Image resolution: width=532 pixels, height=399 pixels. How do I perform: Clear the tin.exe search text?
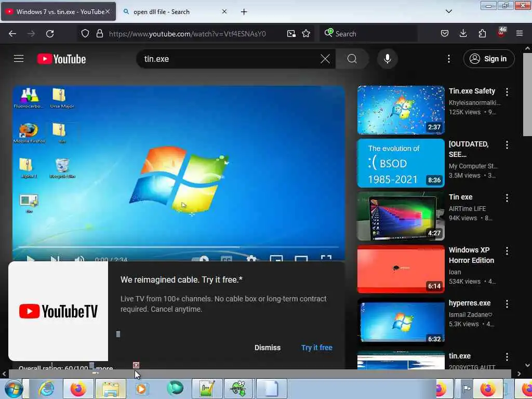[325, 59]
